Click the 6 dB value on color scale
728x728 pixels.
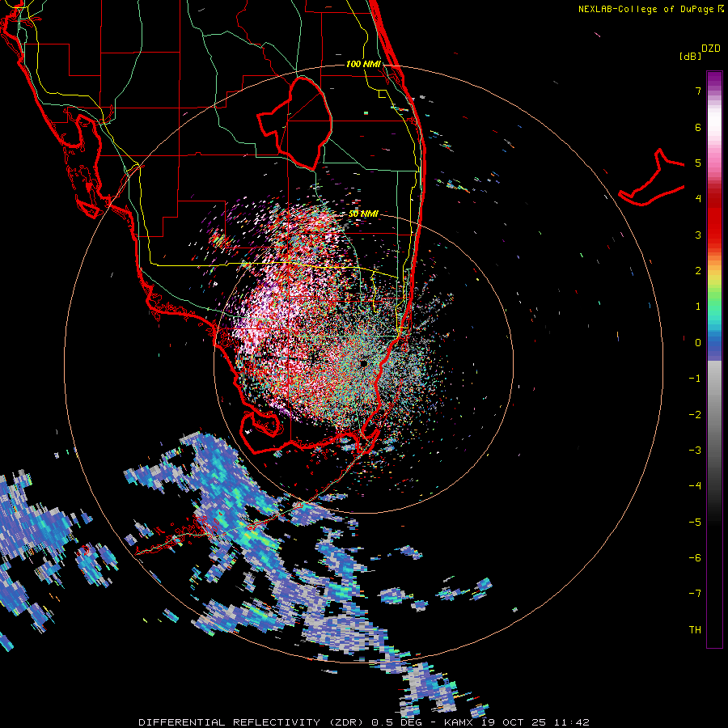pyautogui.click(x=698, y=127)
